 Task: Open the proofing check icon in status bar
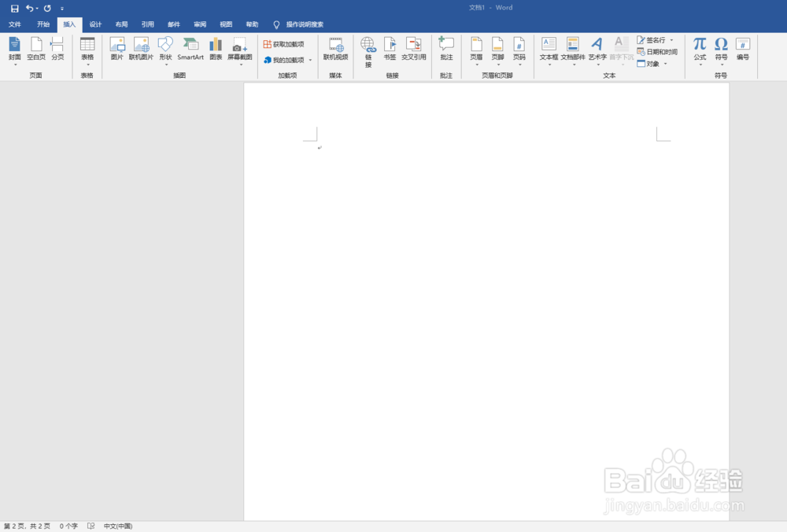pos(91,526)
